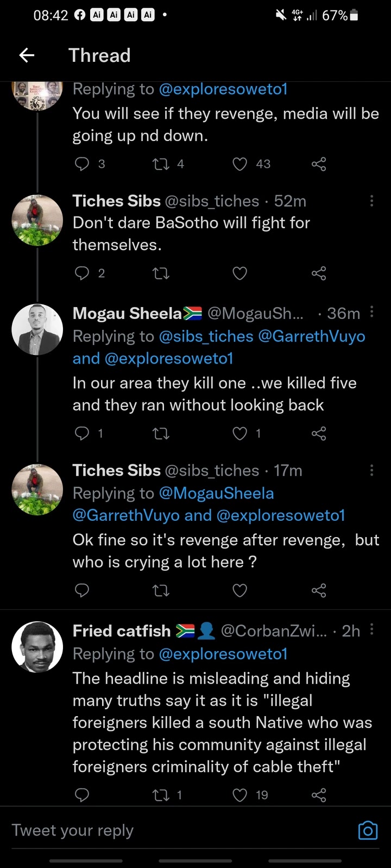Open more options on Mogau Sheela's tweet
The width and height of the screenshot is (391, 868).
[371, 312]
